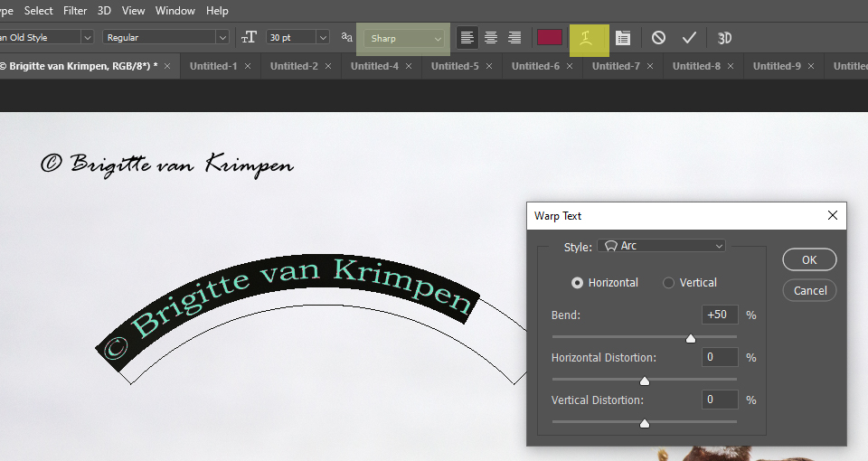Open the Character and Paragraph panels icon
Image resolution: width=868 pixels, height=461 pixels.
point(623,38)
